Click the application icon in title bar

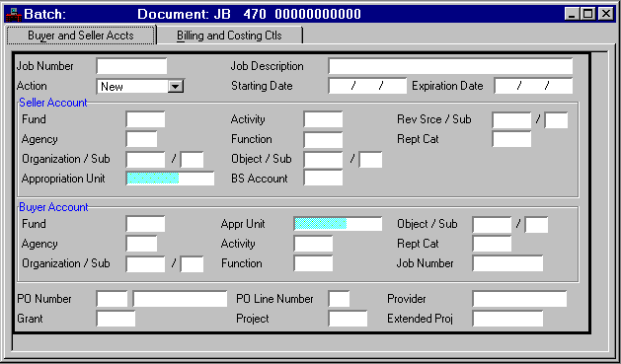tap(14, 14)
